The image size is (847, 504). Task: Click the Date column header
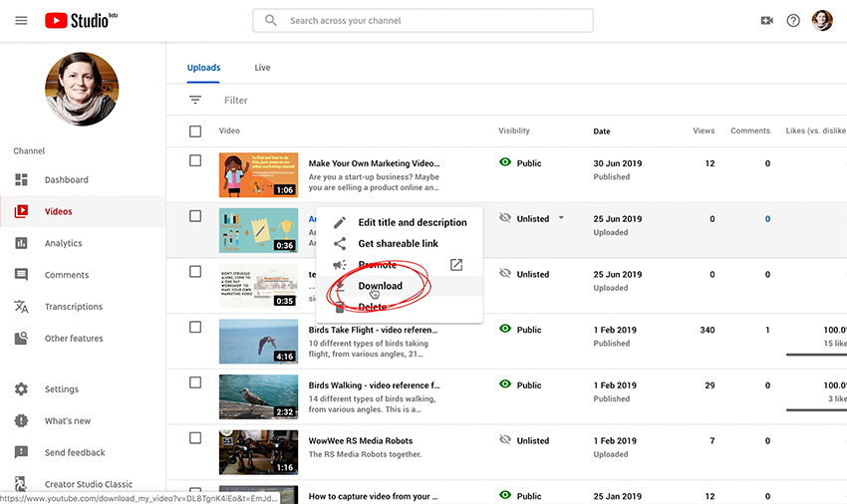[602, 131]
